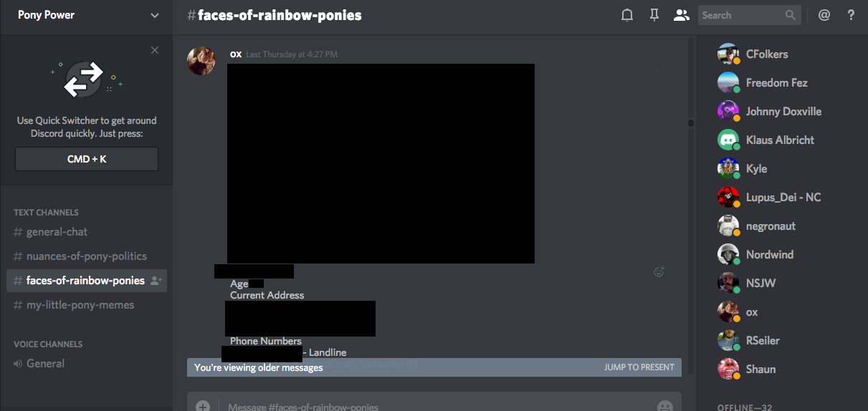The height and width of the screenshot is (411, 868).
Task: Toggle the member list icon
Action: click(x=681, y=15)
